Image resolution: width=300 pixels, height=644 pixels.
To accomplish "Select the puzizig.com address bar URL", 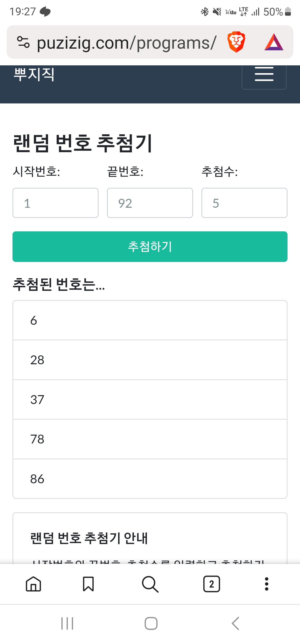I will (x=126, y=43).
